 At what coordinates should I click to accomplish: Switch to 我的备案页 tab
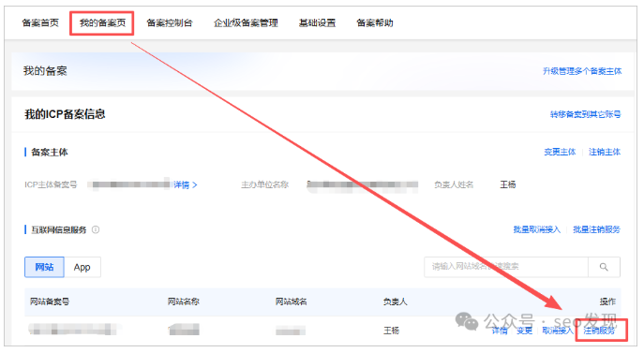[102, 23]
